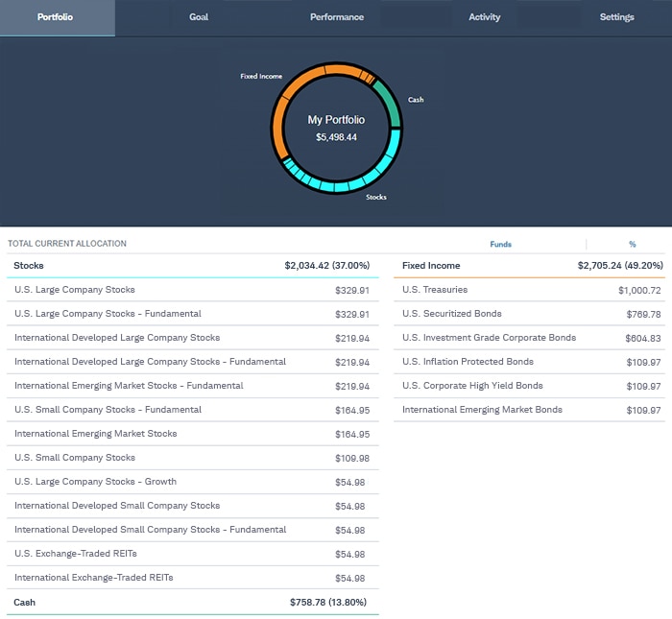The height and width of the screenshot is (619, 672).
Task: Click the $2,034.42 (37.00%) Stocks total
Action: (327, 266)
